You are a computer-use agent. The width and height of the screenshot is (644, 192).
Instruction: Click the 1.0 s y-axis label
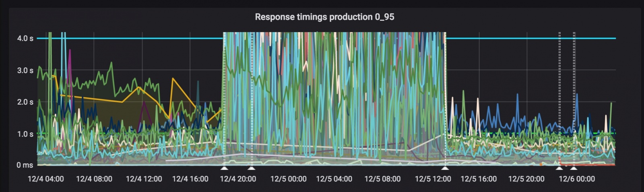point(25,134)
